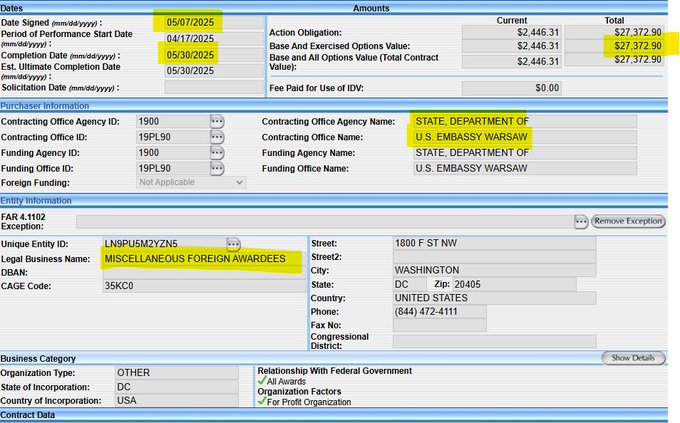680x423 pixels.
Task: Focus the Completion Date field
Action: [x=200, y=54]
